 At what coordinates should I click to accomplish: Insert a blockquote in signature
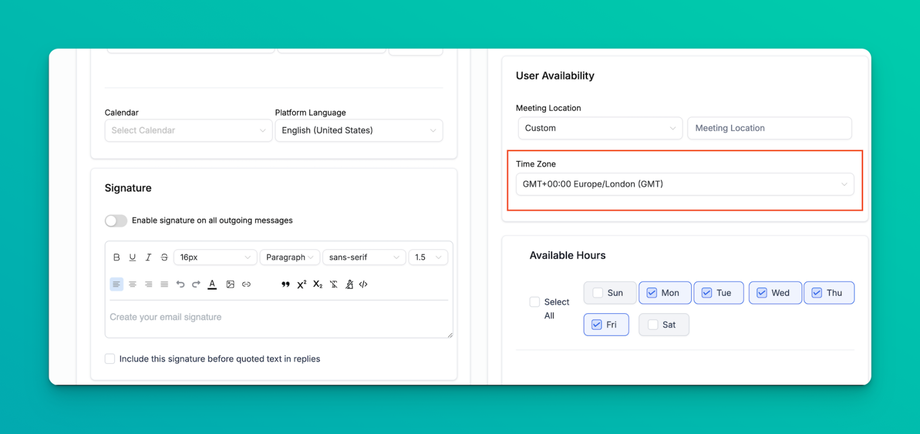pyautogui.click(x=286, y=284)
